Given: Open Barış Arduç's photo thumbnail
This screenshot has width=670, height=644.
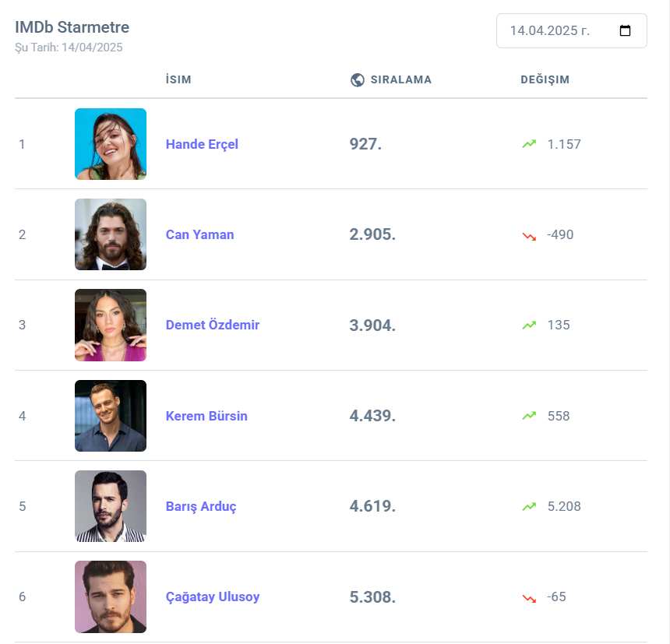Looking at the screenshot, I should [111, 506].
